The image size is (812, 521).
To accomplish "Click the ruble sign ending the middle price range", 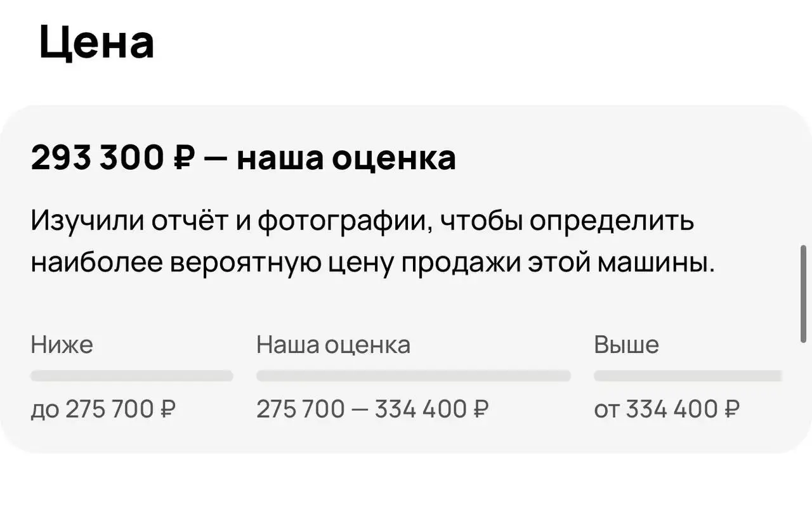I will click(x=481, y=409).
